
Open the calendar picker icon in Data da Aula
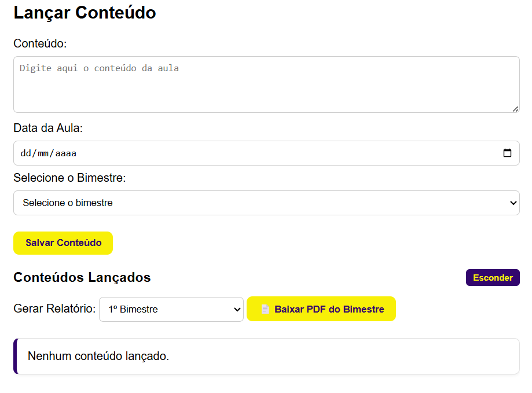click(508, 153)
